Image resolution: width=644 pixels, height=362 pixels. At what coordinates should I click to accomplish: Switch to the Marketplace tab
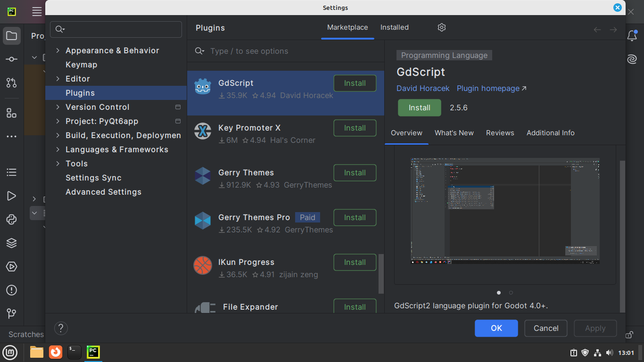(347, 27)
